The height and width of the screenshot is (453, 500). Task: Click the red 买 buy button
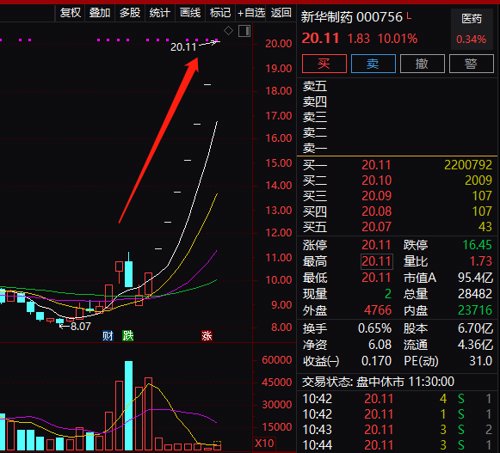324,63
